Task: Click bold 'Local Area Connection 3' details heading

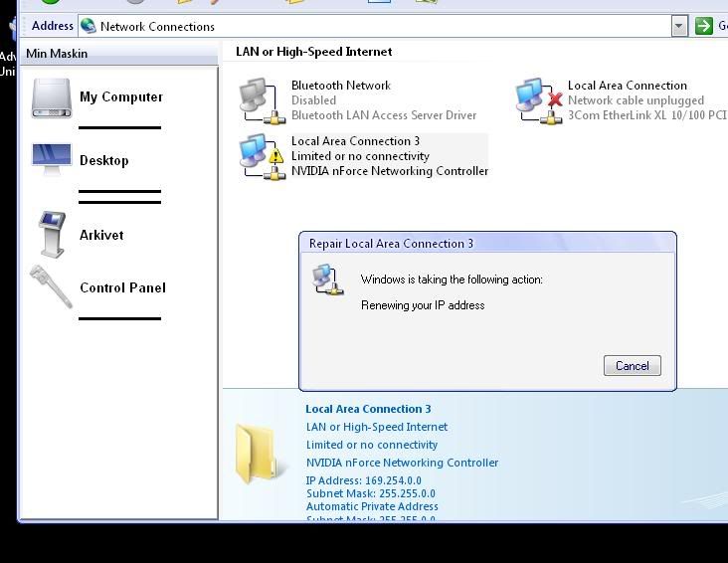Action: point(368,409)
